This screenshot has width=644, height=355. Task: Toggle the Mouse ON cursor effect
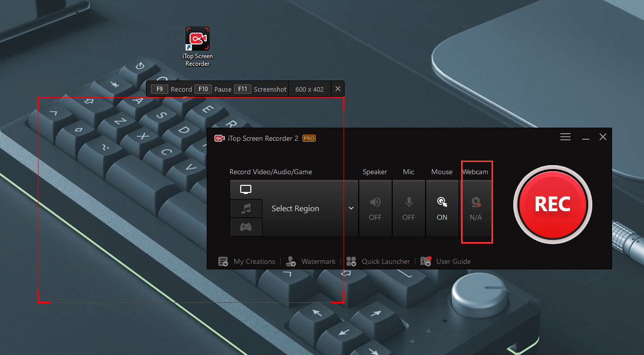442,208
